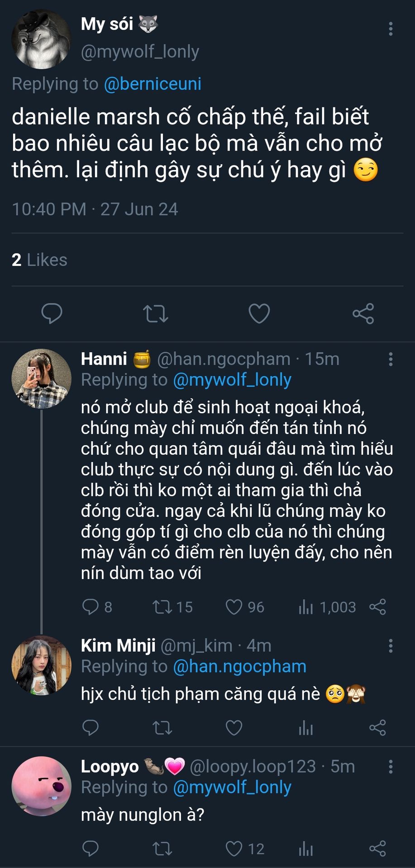View analytics of Hanni's reply showing 1,003
The width and height of the screenshot is (415, 868).
(x=306, y=607)
